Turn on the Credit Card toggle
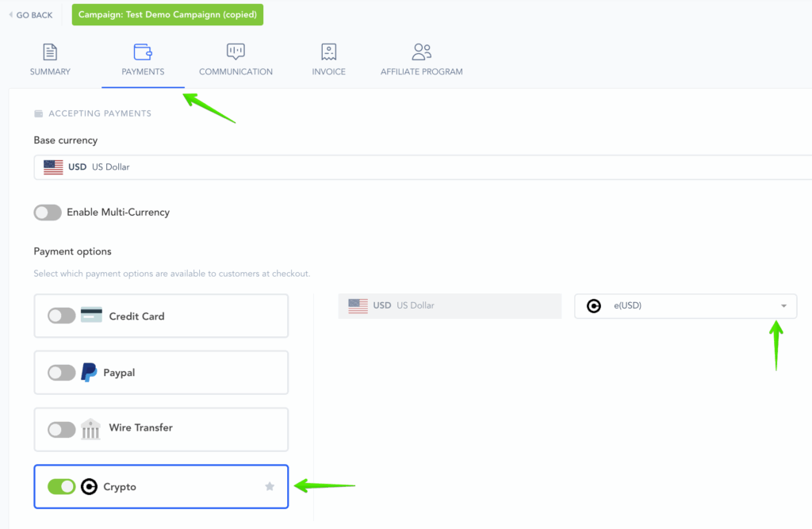This screenshot has width=812, height=529. 62,316
